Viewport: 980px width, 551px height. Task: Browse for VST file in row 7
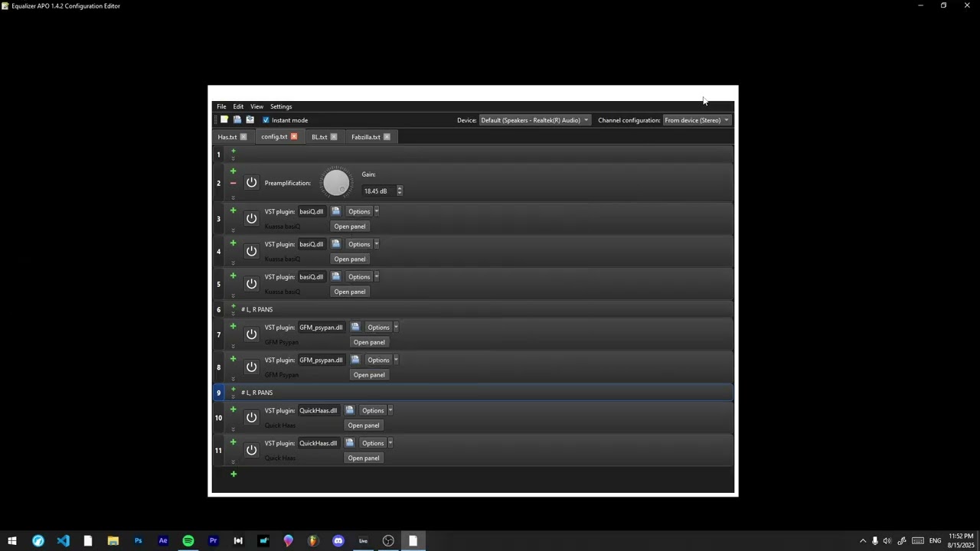(355, 328)
